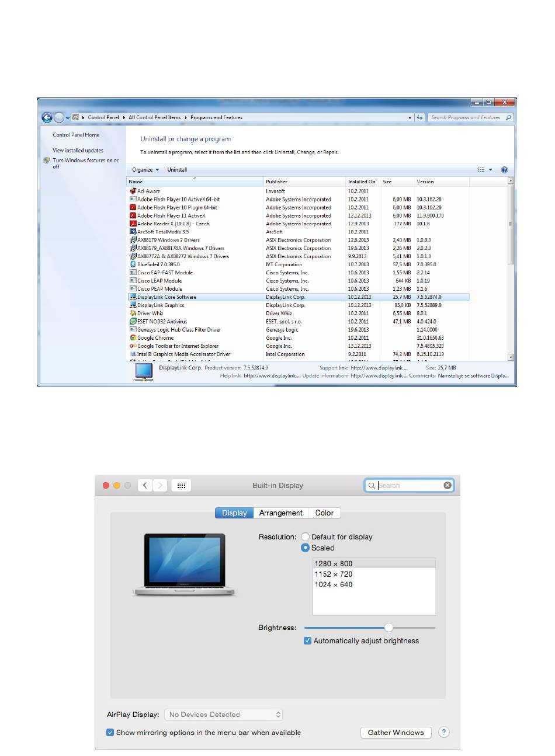Select the Default for display radio button
The height and width of the screenshot is (756, 555).
[306, 537]
